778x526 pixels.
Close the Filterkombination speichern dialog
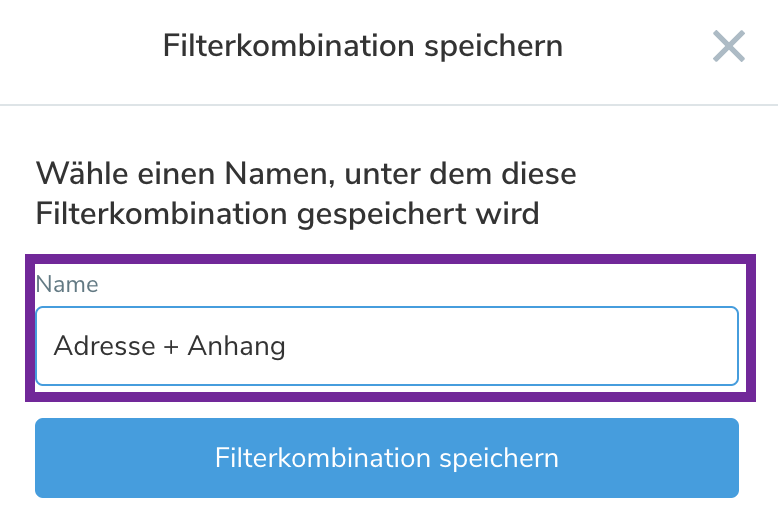(729, 46)
